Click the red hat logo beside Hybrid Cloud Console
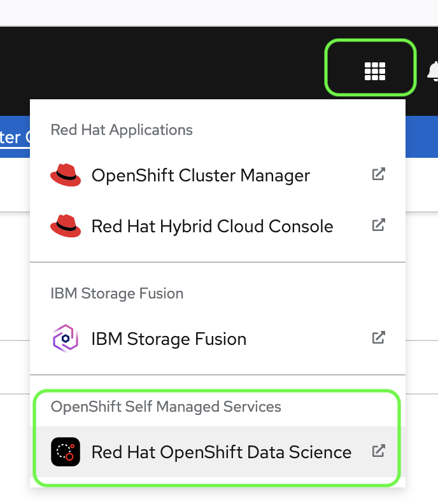438x504 pixels. [66, 226]
